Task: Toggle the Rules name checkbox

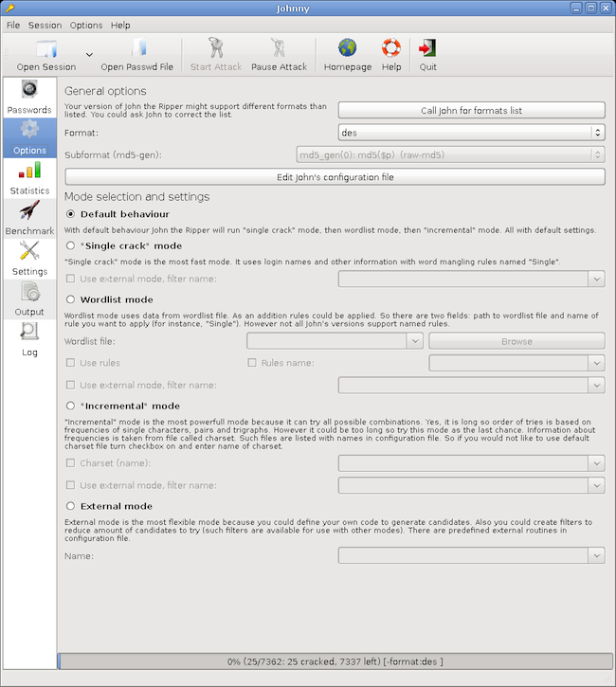Action: [252, 363]
